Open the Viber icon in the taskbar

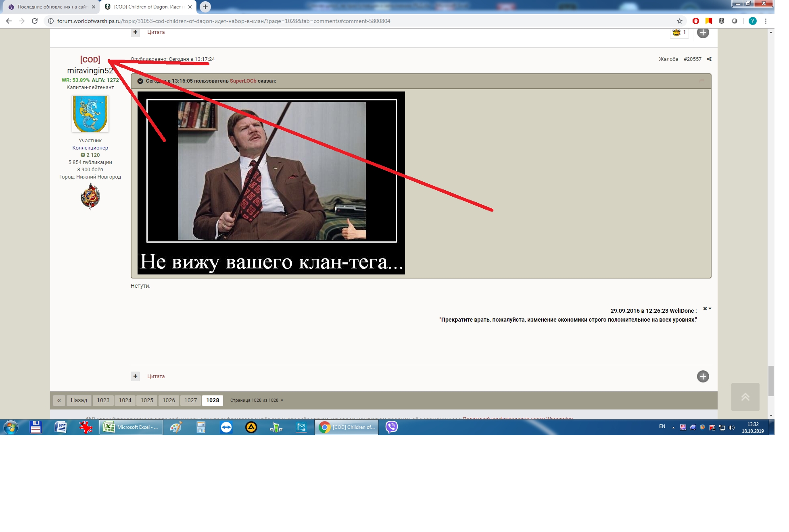tap(391, 427)
